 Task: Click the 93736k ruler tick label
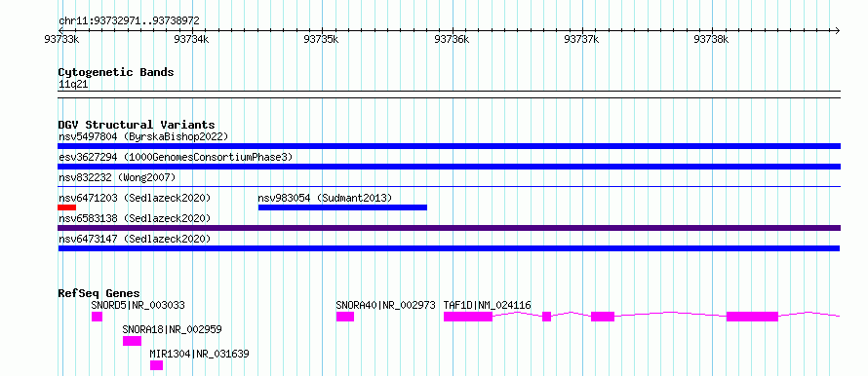pos(452,40)
